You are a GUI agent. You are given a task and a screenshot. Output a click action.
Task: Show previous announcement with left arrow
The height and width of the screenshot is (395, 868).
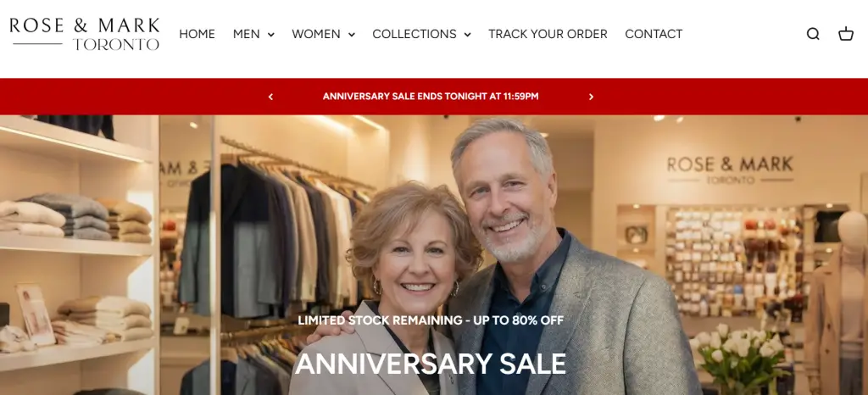click(270, 97)
